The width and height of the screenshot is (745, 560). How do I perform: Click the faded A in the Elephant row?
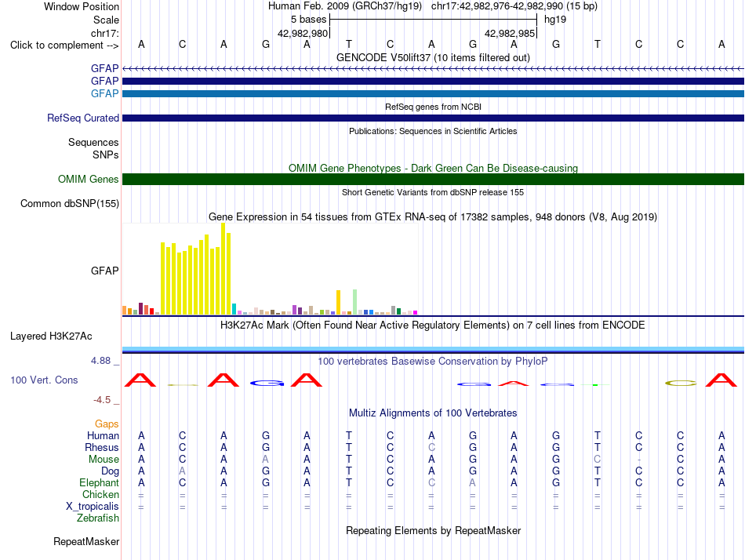(x=473, y=482)
